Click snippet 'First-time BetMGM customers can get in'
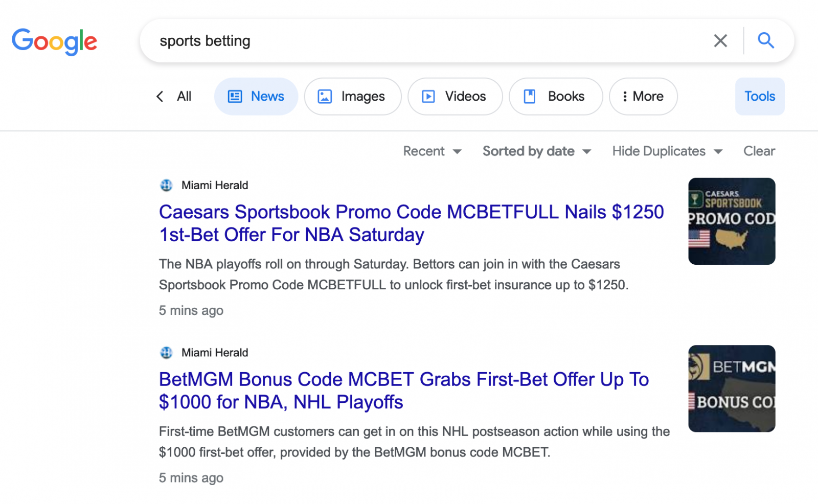Screen dimensions: 818x504 (x=414, y=442)
